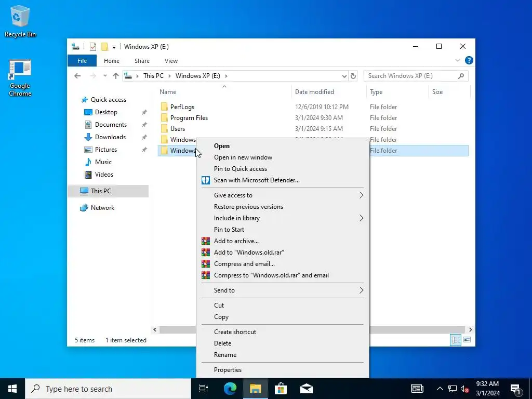Click Windows XP (E:) breadcrumb segment
Viewport: 532px width, 399px height.
point(198,76)
